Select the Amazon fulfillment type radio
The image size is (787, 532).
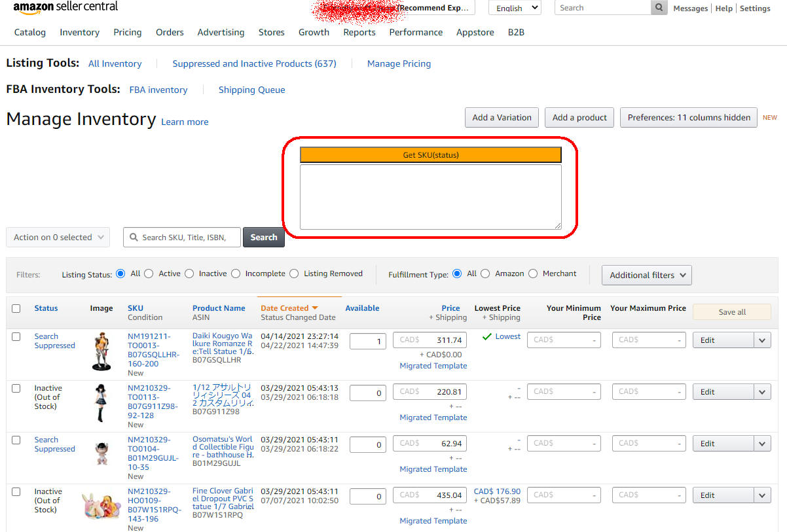(x=485, y=274)
